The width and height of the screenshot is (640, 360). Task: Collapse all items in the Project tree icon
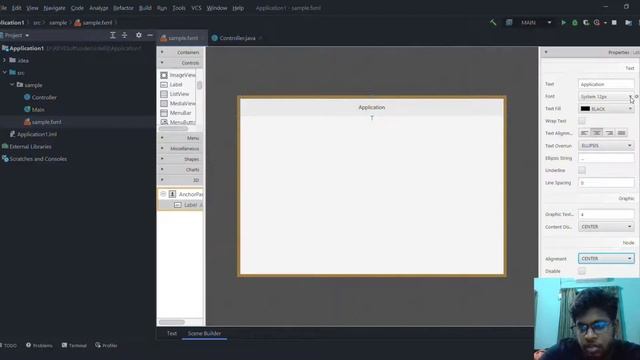point(124,35)
